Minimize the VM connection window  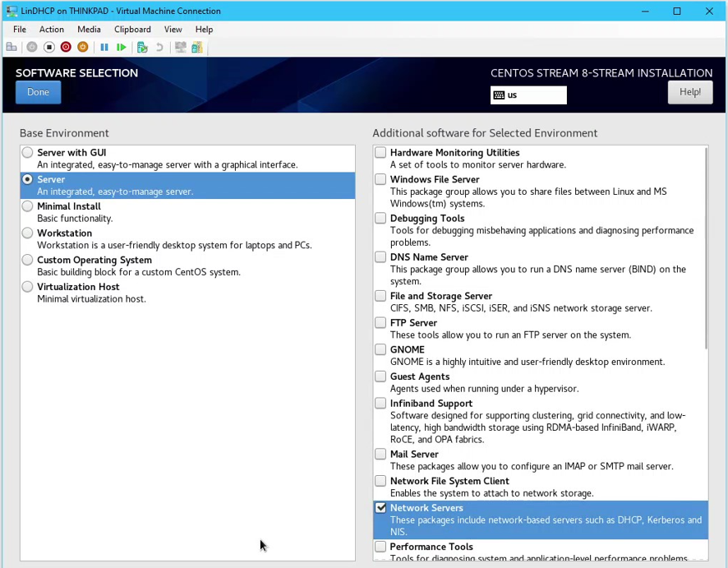[x=645, y=12]
